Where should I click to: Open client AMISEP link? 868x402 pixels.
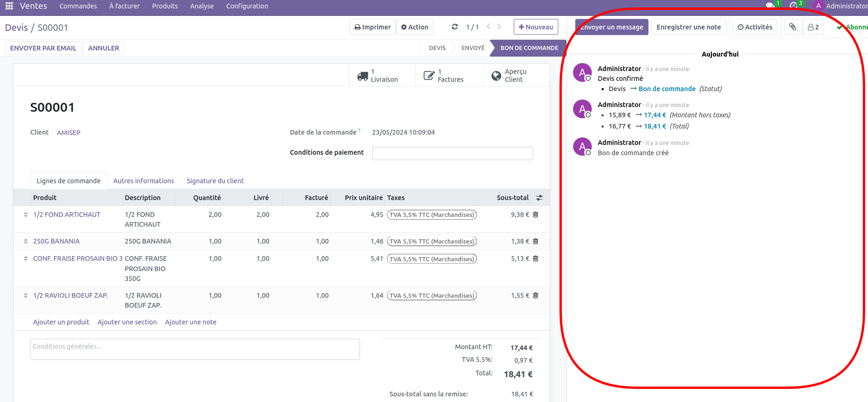[69, 133]
